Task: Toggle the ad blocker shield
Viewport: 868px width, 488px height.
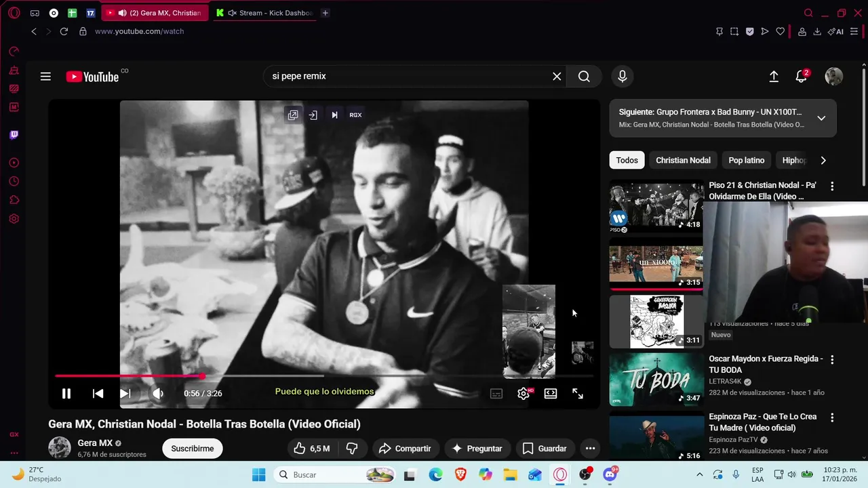Action: pyautogui.click(x=749, y=31)
